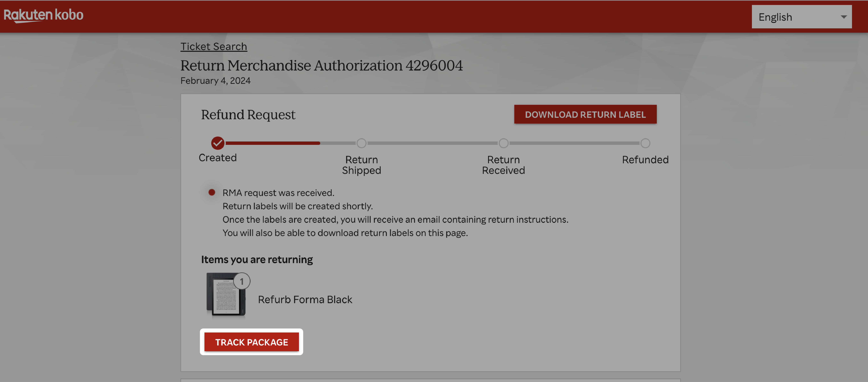
Task: Click the Return Received step circle
Action: 503,143
